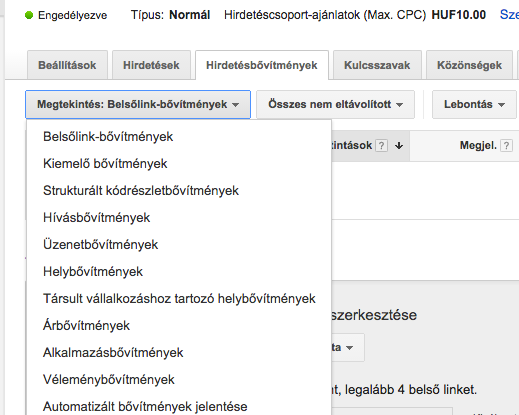Open the Kulcsszavak tab
The height and width of the screenshot is (415, 519).
tap(377, 65)
